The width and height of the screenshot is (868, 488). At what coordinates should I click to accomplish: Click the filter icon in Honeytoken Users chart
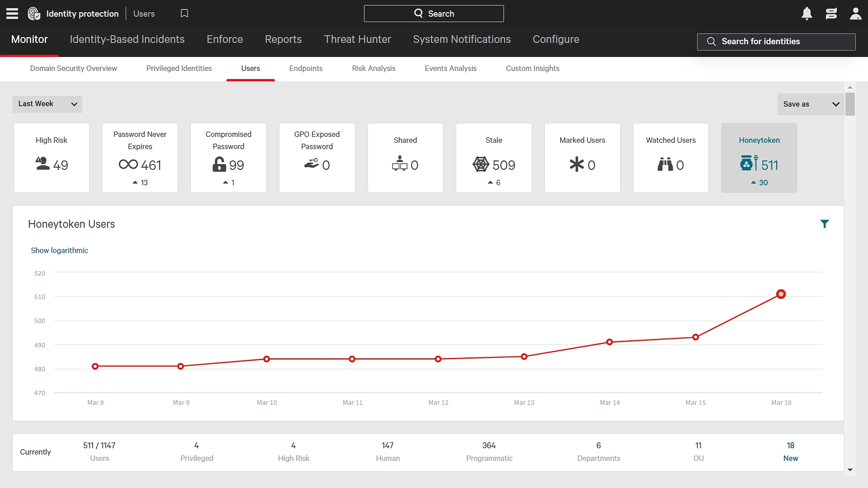(x=825, y=224)
